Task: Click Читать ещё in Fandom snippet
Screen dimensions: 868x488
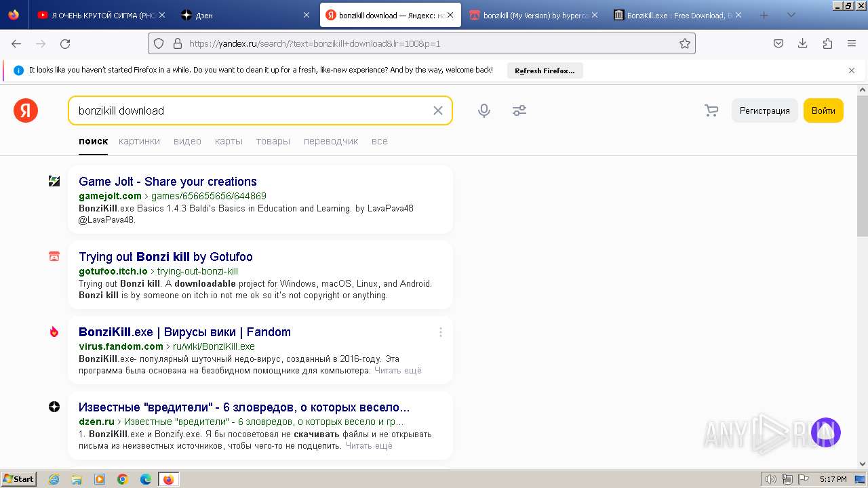Action: [x=398, y=371]
